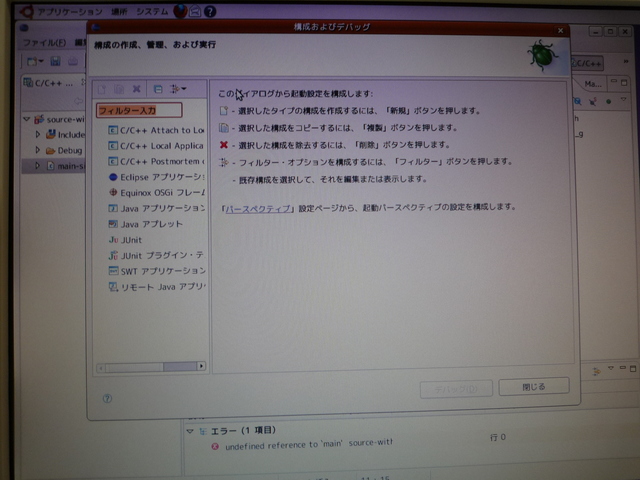640x480 pixels.
Task: Click the print icon in Eclipse toolbar
Action: coord(73,61)
